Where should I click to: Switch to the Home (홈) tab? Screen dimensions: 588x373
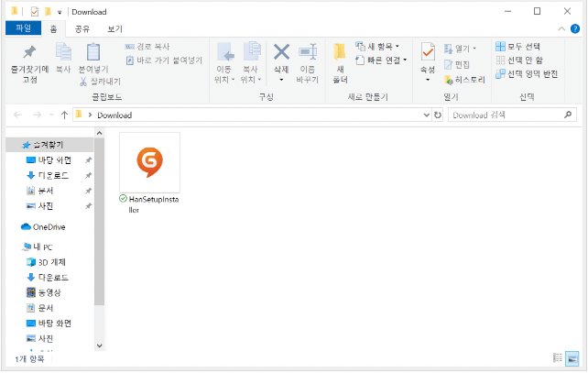point(54,29)
